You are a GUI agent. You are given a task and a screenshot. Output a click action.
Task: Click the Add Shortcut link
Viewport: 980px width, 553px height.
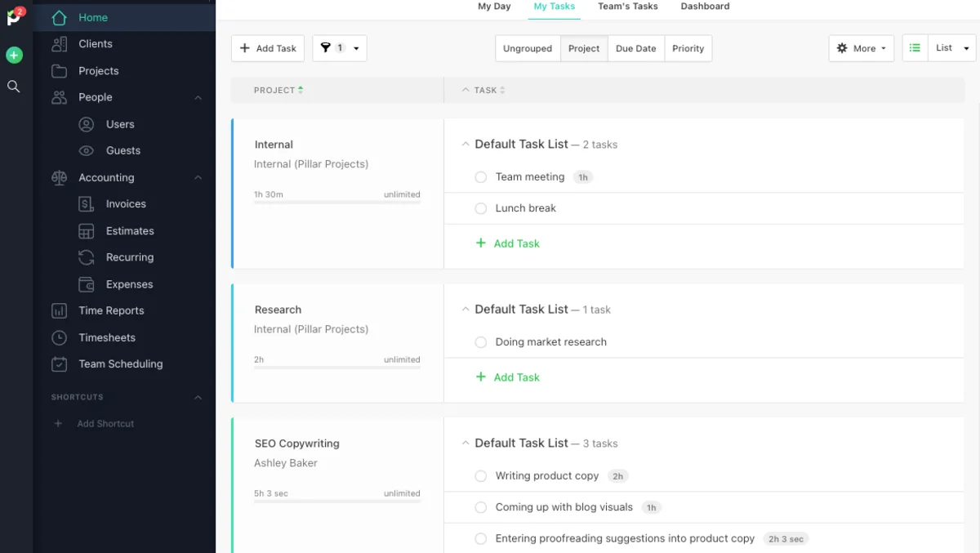pyautogui.click(x=105, y=424)
